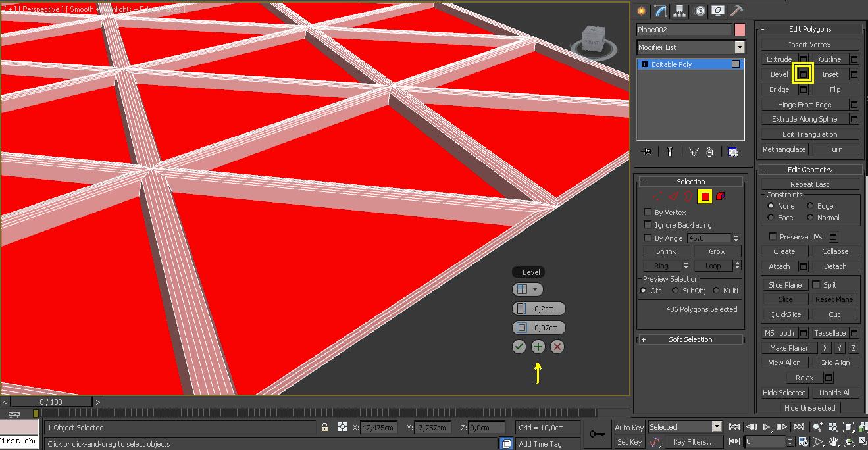Open the Selected key filter dropdown
868x450 pixels.
coord(717,427)
